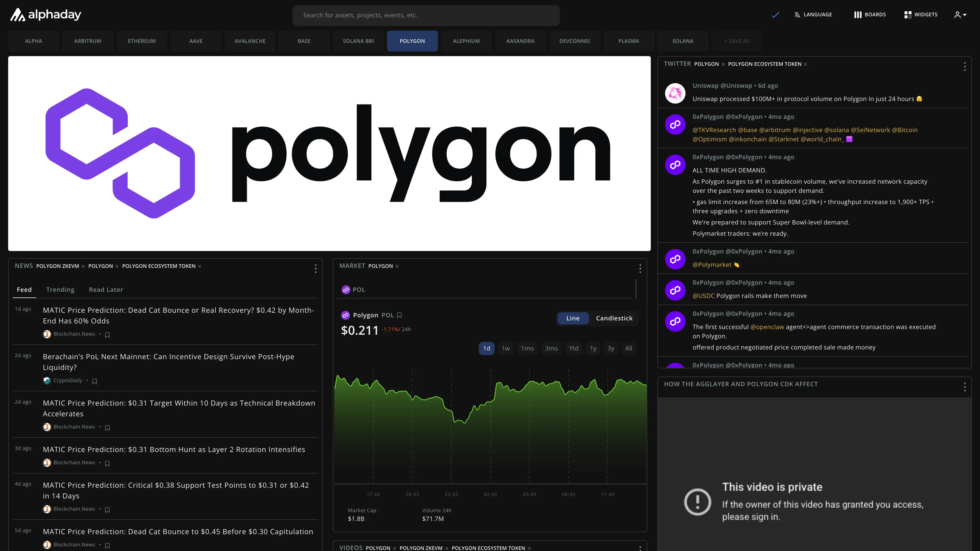This screenshot has width=980, height=551.
Task: Remove Polygon Ecosystem Token tag from News widget
Action: (200, 266)
